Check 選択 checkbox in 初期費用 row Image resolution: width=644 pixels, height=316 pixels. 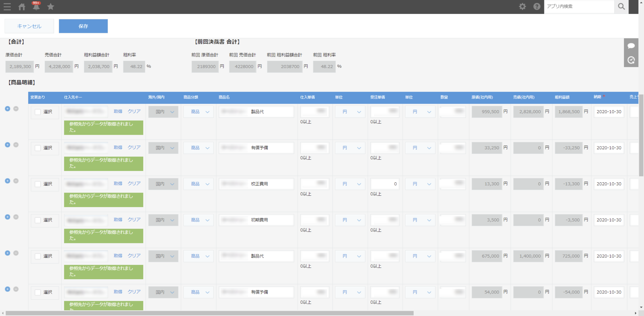(38, 220)
